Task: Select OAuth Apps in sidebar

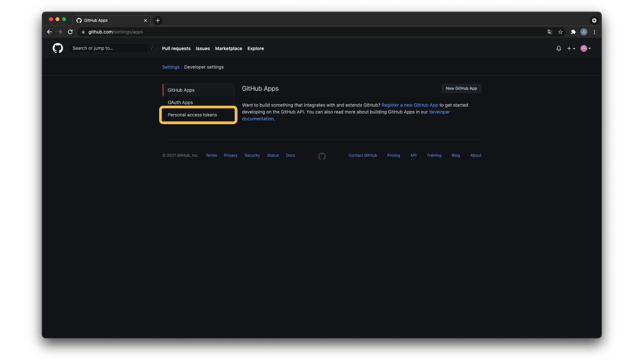Action: (x=198, y=102)
